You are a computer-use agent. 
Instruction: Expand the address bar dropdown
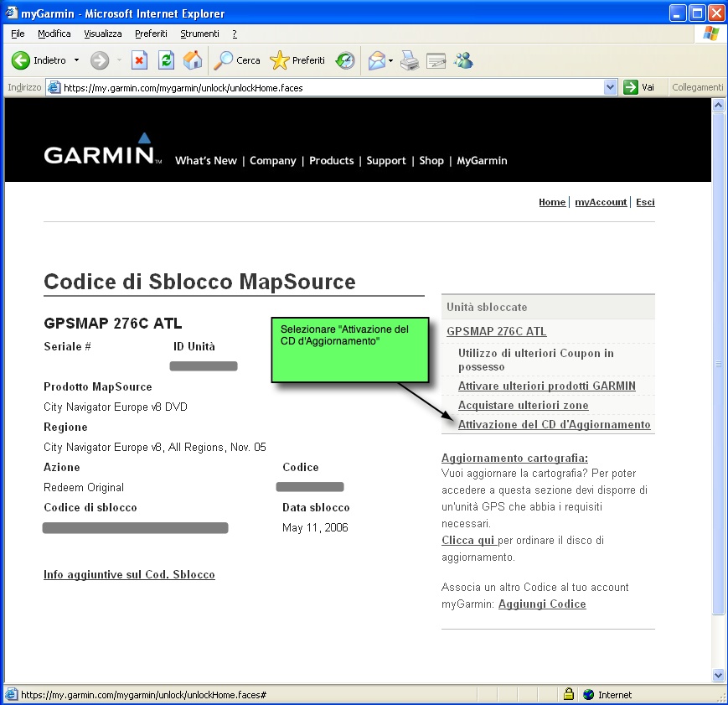(x=610, y=87)
